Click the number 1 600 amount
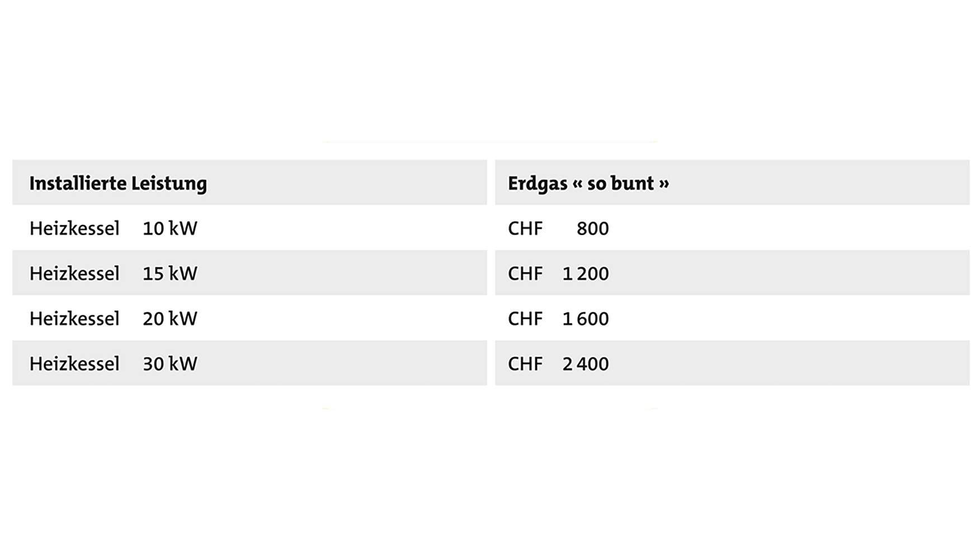The width and height of the screenshot is (980, 551). [586, 319]
